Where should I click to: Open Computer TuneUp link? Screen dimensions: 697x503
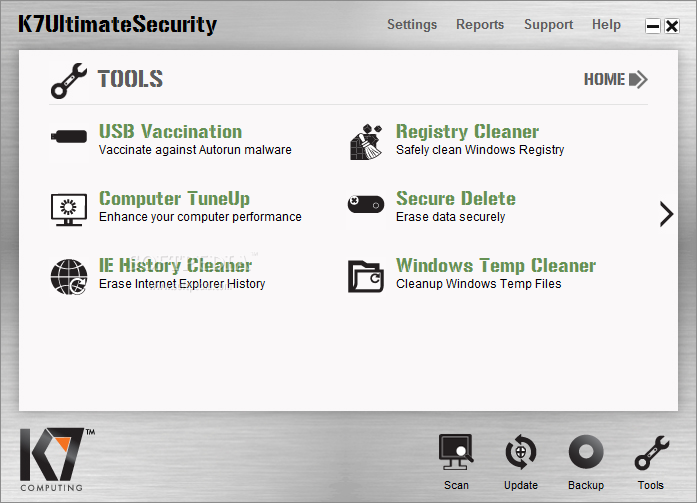click(174, 199)
